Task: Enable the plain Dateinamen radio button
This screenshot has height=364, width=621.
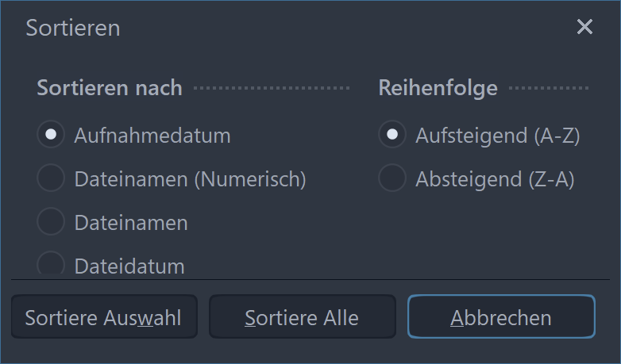Action: click(x=51, y=223)
